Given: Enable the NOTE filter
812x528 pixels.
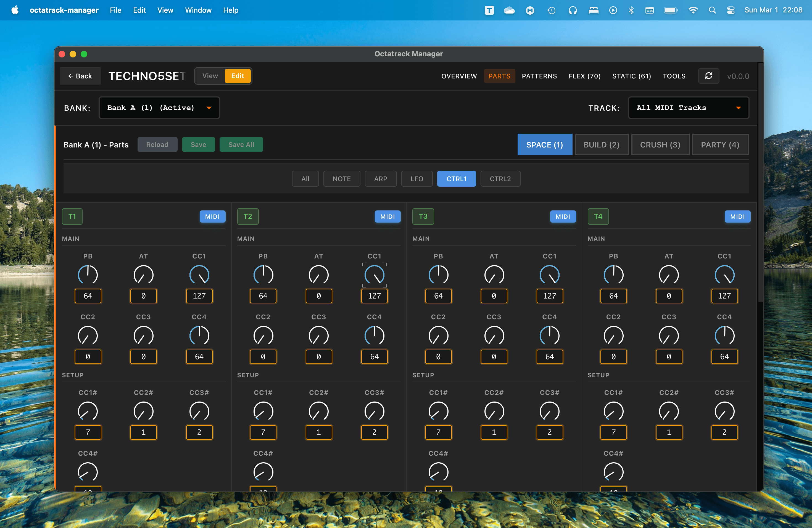Looking at the screenshot, I should (342, 178).
